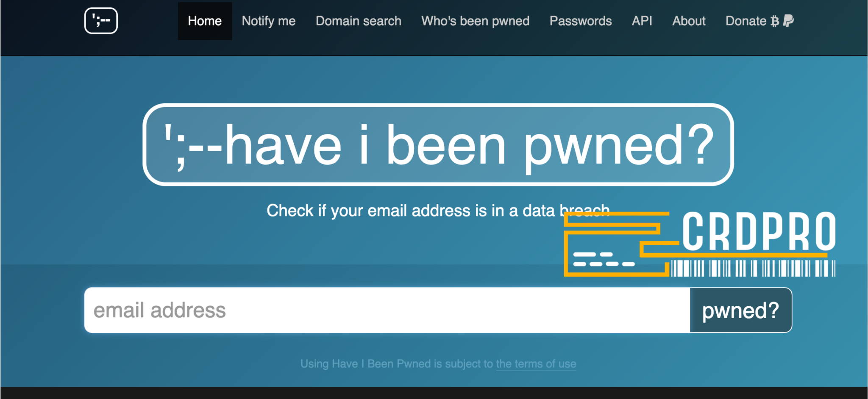The height and width of the screenshot is (399, 868).
Task: Click the large ';--have i been pwned? banner
Action: (x=438, y=145)
